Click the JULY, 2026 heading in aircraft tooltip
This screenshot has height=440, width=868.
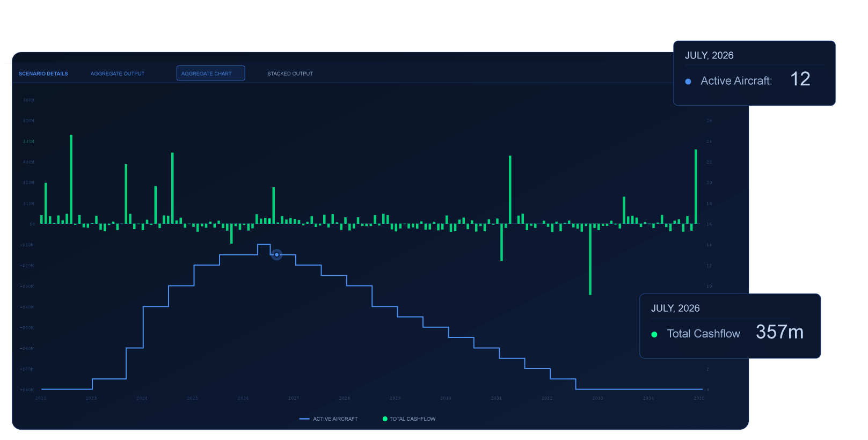(709, 56)
